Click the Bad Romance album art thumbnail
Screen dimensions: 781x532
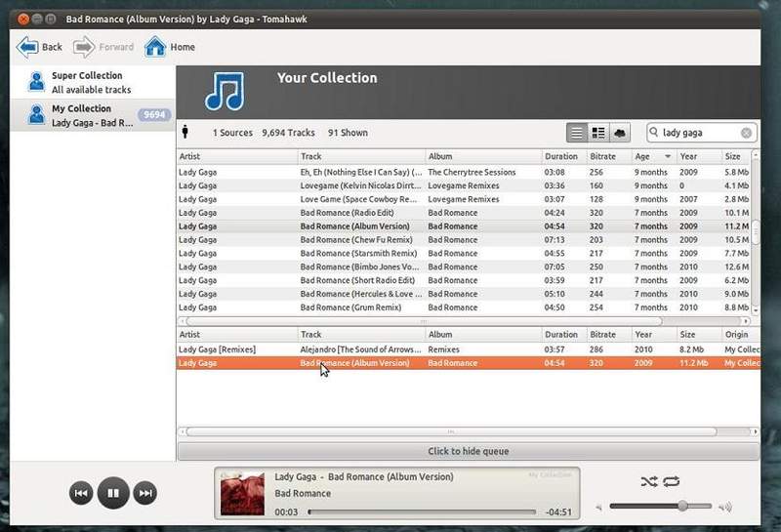(x=242, y=494)
